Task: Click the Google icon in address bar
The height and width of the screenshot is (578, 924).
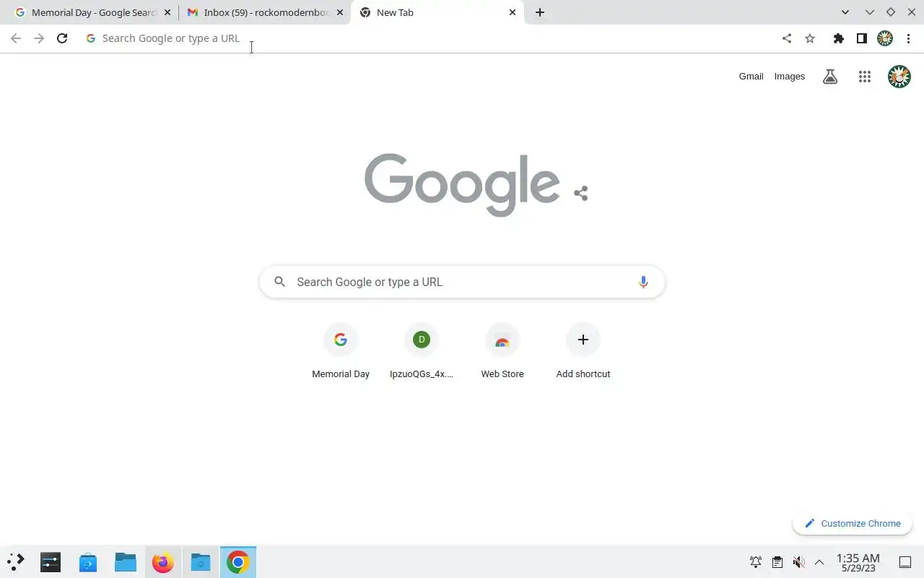Action: tap(91, 38)
